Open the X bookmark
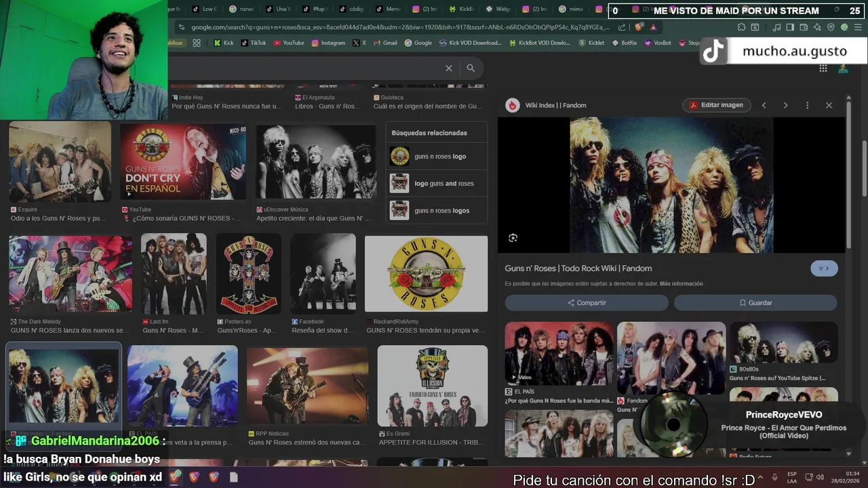This screenshot has height=488, width=868. [359, 43]
